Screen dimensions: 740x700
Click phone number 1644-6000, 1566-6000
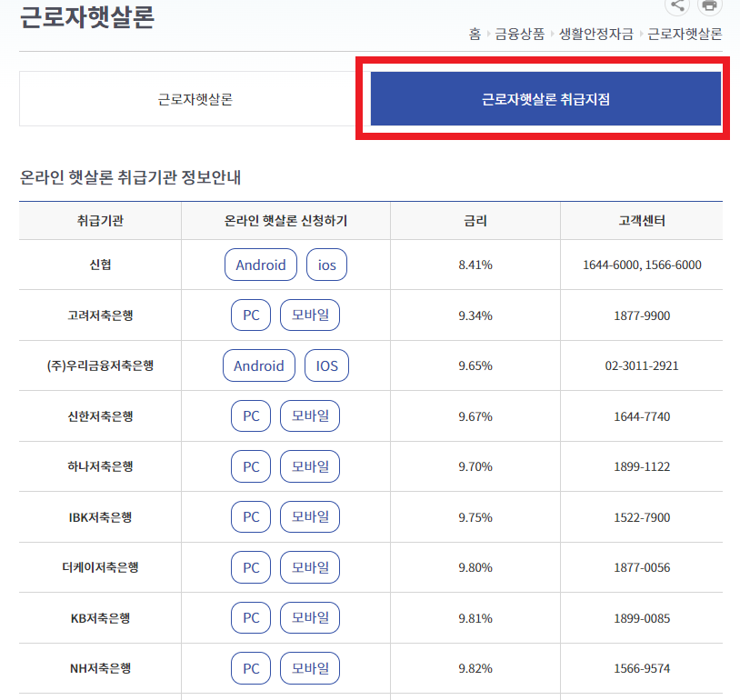(642, 265)
